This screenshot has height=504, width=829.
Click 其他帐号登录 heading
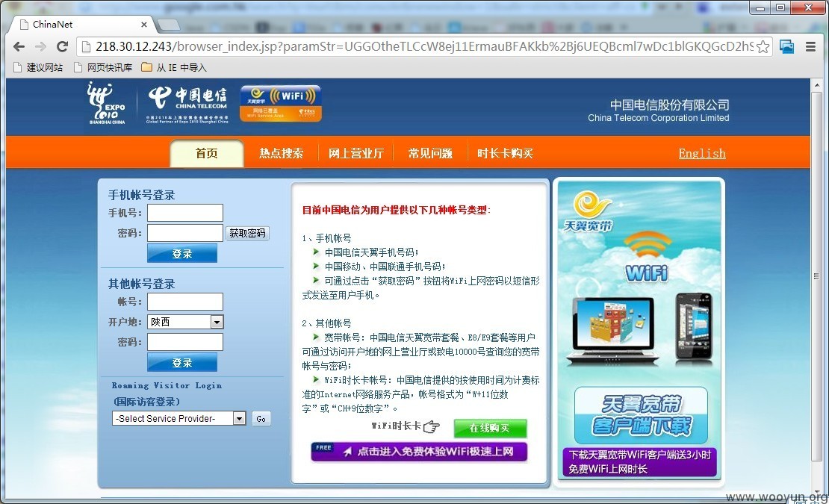(x=141, y=284)
